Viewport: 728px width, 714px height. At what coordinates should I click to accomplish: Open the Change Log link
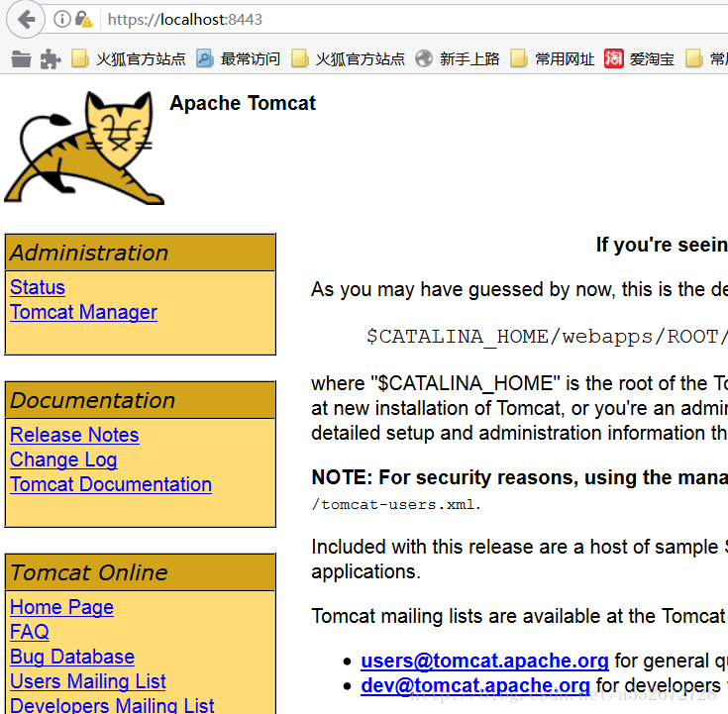click(x=63, y=460)
